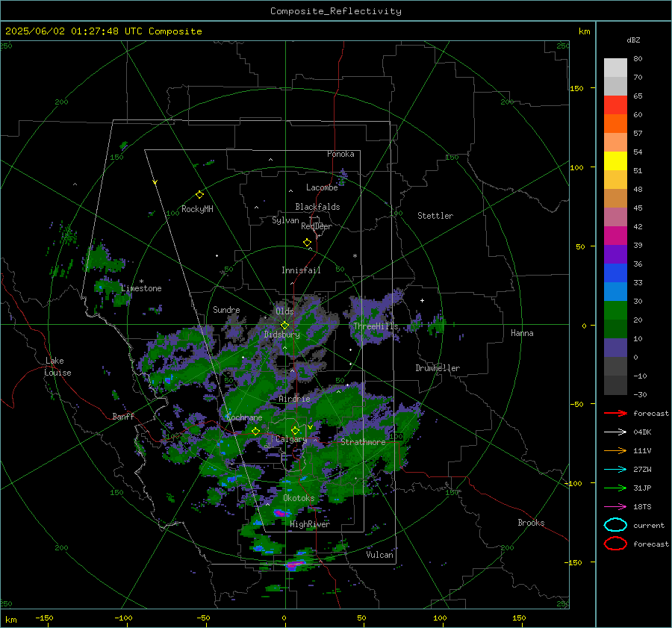The width and height of the screenshot is (672, 628).
Task: Click the Hanna map label
Action: pyautogui.click(x=522, y=333)
